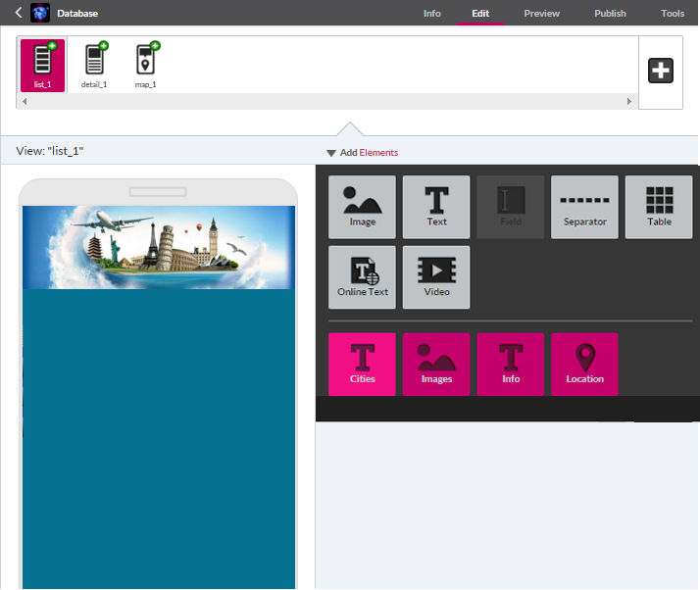Viewport: 700px width, 590px height.
Task: Click the Database app logo icon
Action: tap(40, 13)
